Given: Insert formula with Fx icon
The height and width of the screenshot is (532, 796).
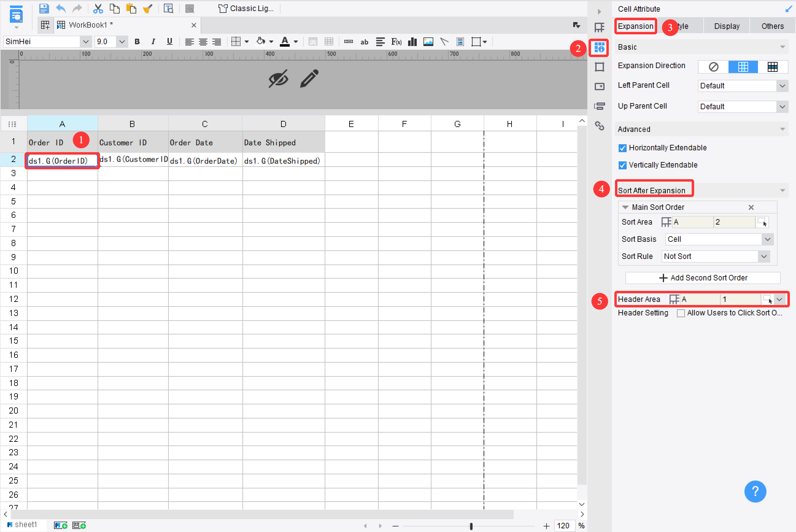Looking at the screenshot, I should point(396,42).
